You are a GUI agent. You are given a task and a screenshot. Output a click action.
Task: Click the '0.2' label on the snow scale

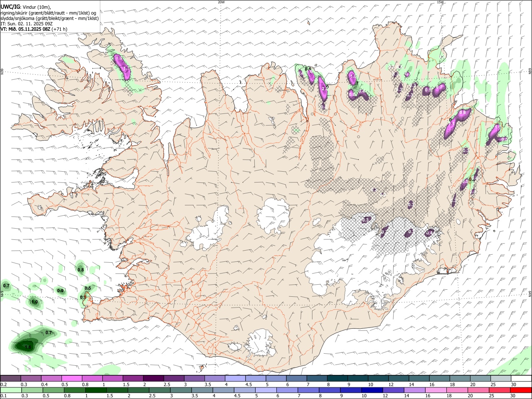[4, 384]
